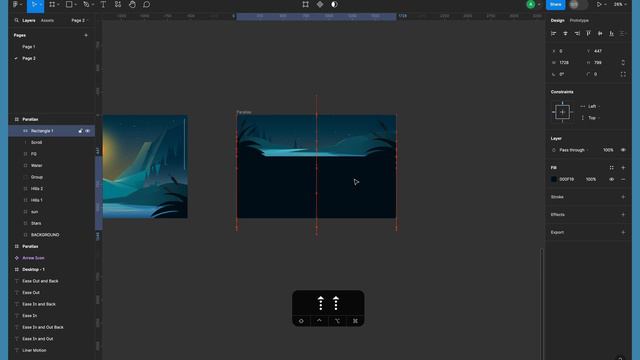
Task: Click the align top icon
Action: coord(588,33)
